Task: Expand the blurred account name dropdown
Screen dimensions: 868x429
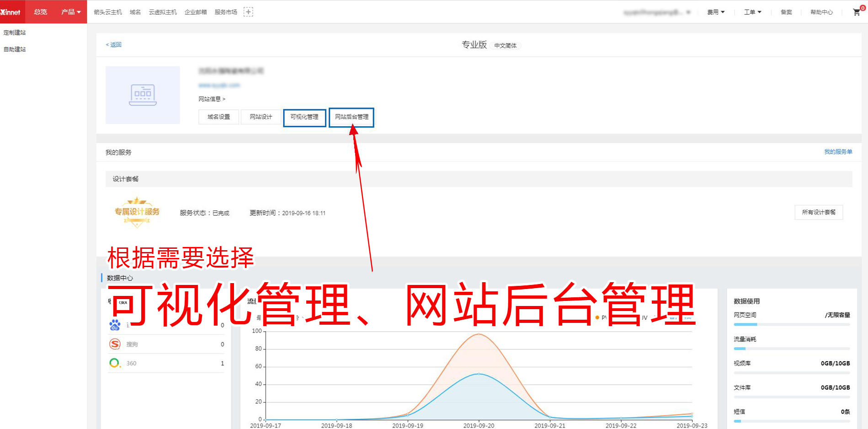Action: 657,12
